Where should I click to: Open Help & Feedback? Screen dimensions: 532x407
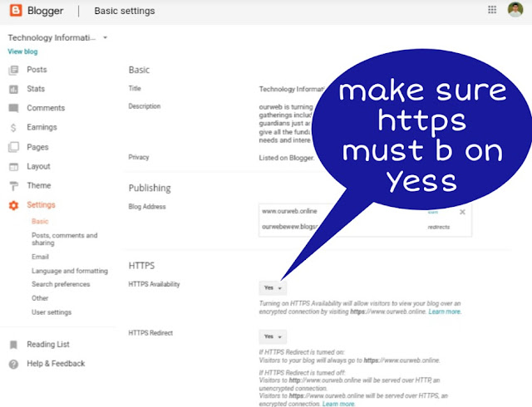pos(56,364)
